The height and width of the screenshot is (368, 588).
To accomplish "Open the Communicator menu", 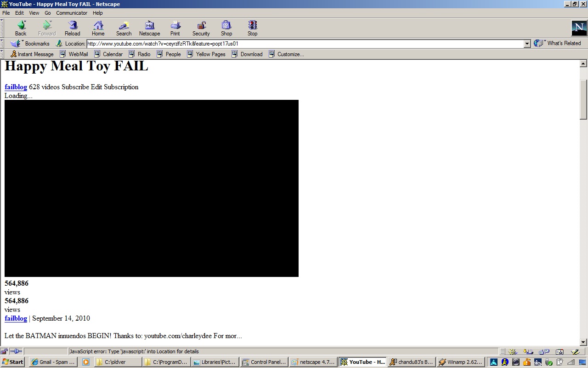I will (72, 13).
